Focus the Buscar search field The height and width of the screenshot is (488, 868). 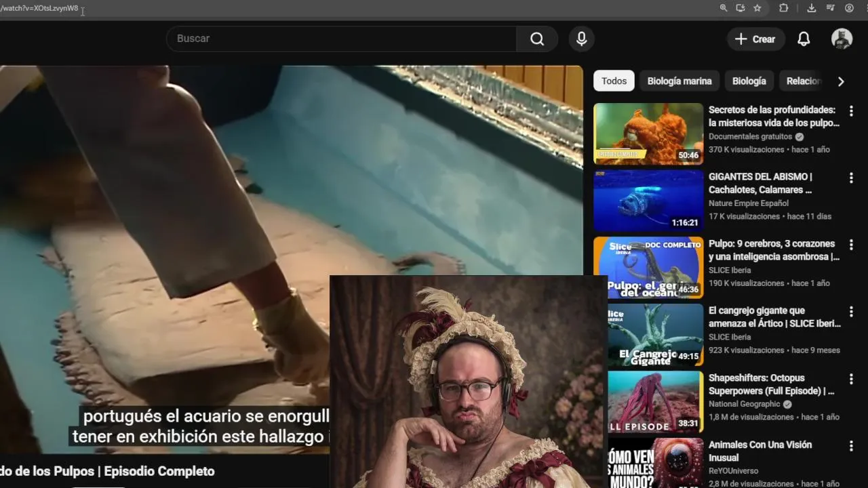point(341,39)
